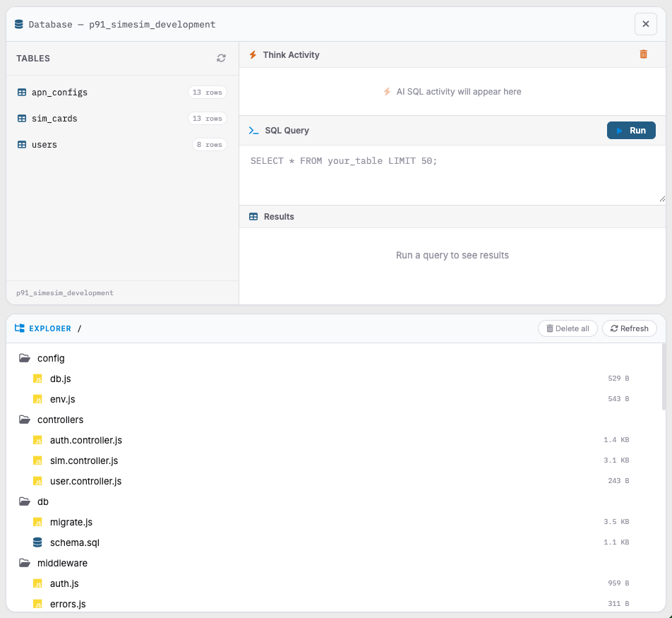Click the database icon beside schema.sql

point(37,542)
